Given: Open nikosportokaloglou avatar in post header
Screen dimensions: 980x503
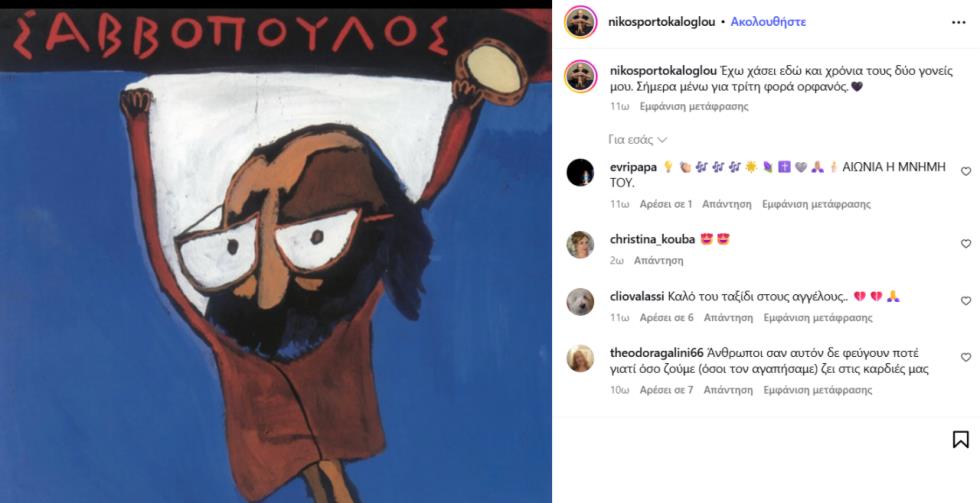Looking at the screenshot, I should point(581,22).
